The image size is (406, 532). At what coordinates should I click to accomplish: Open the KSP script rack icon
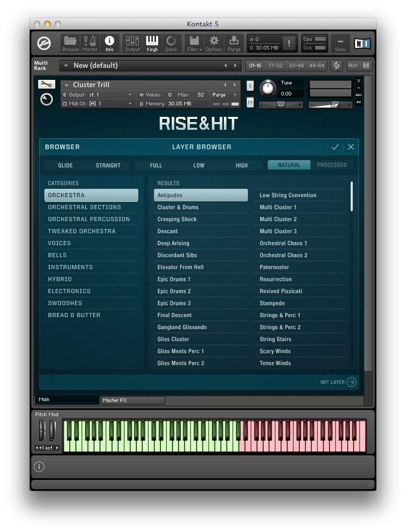tap(337, 66)
